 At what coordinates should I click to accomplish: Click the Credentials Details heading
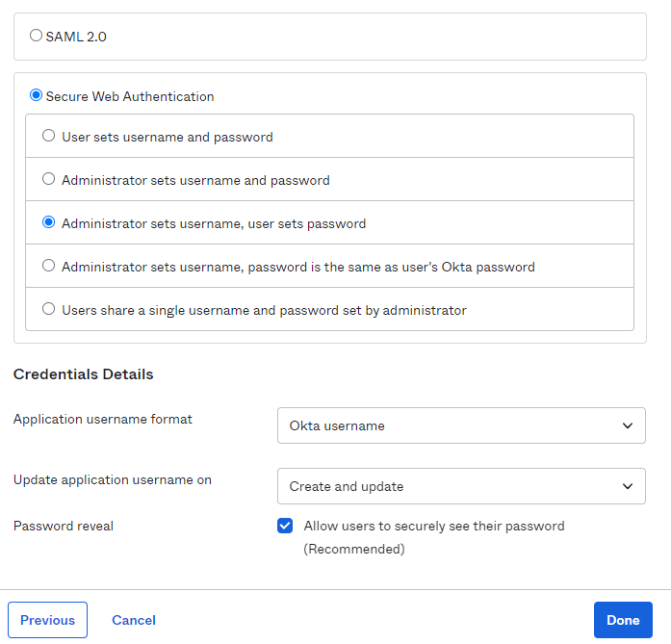pos(84,374)
